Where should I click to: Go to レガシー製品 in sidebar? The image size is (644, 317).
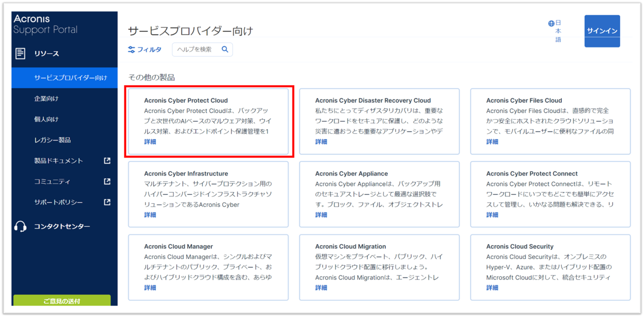[x=52, y=140]
